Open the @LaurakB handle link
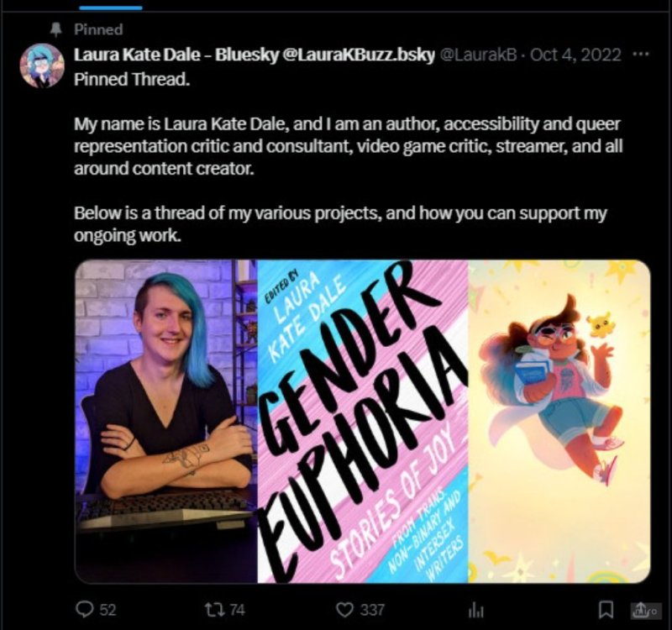This screenshot has height=630, width=672. pyautogui.click(x=478, y=55)
